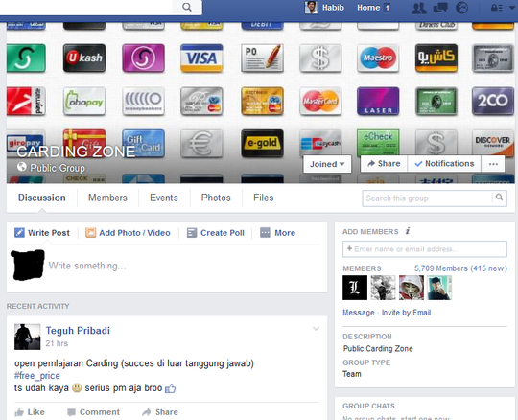Select Add Photo / Video option
Image resolution: width=518 pixels, height=420 pixels.
point(128,233)
